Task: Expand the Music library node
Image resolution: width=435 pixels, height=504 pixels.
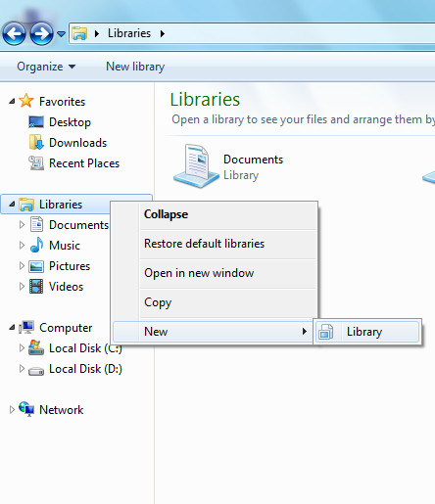Action: coord(22,246)
